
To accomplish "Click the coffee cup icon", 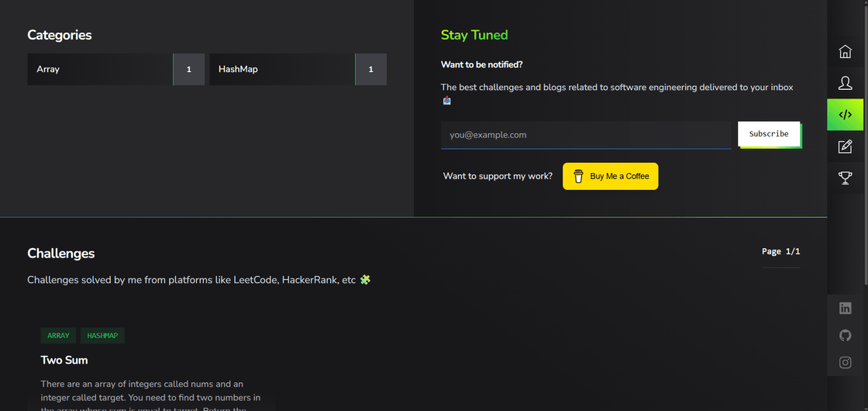I will pos(578,176).
